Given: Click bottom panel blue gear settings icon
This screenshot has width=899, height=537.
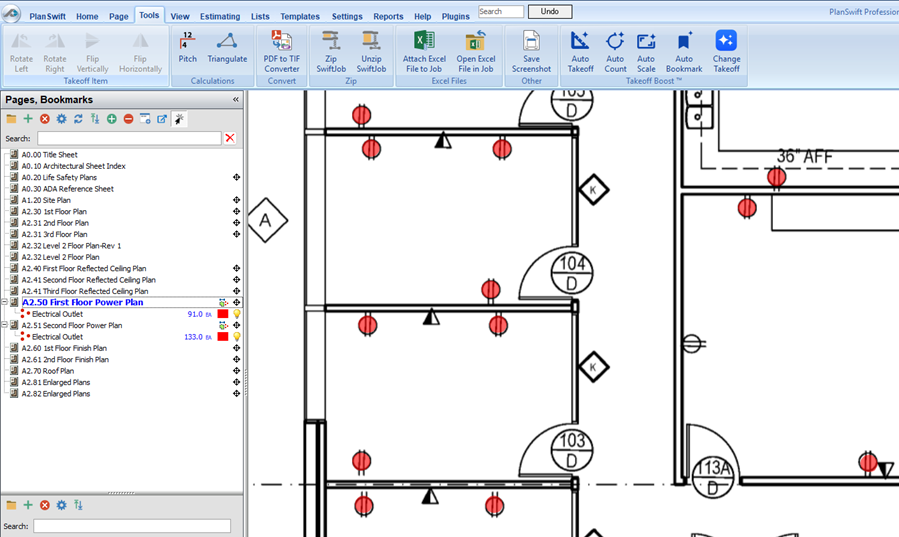Looking at the screenshot, I should point(61,505).
